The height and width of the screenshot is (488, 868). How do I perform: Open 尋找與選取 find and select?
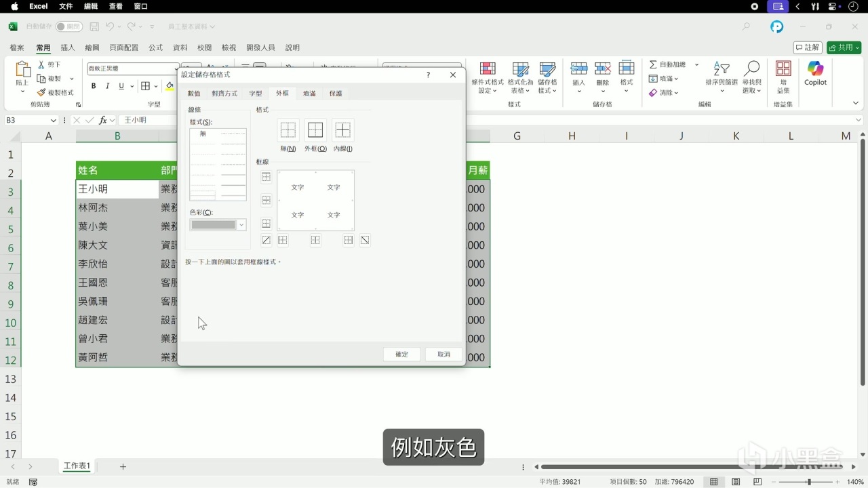[751, 77]
